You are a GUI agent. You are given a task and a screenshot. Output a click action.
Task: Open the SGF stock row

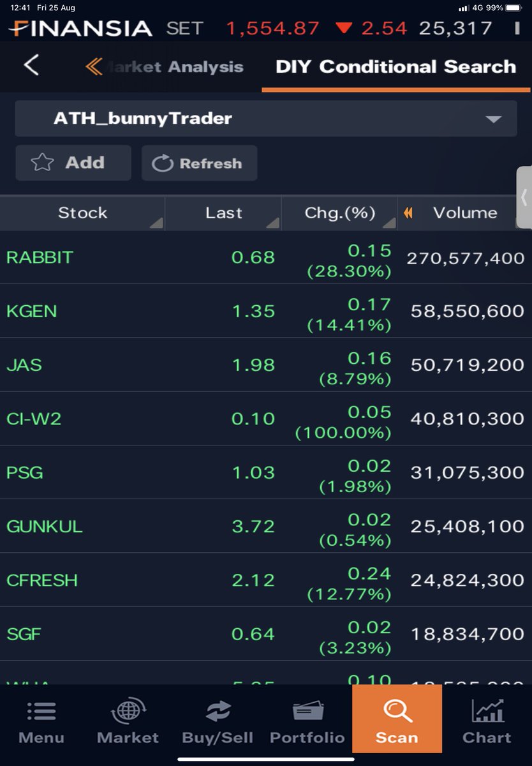tap(266, 634)
